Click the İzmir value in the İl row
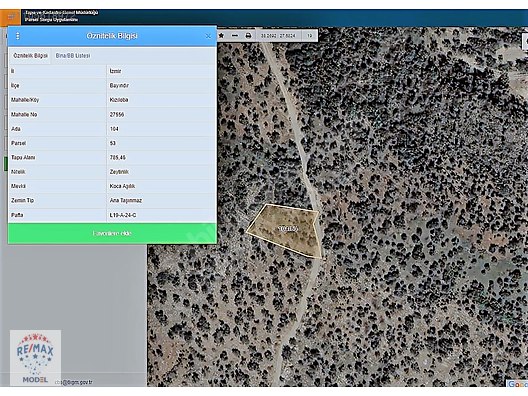Viewport: 528px width, 396px height. point(116,71)
